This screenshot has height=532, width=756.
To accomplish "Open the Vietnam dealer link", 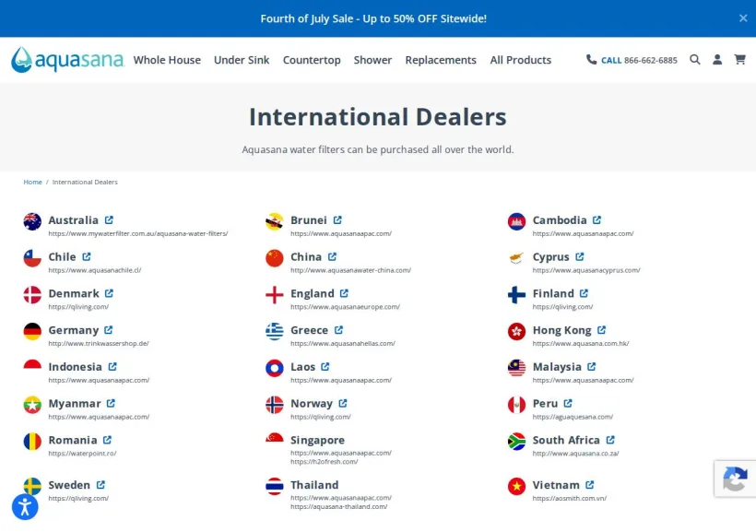I will pos(556,485).
